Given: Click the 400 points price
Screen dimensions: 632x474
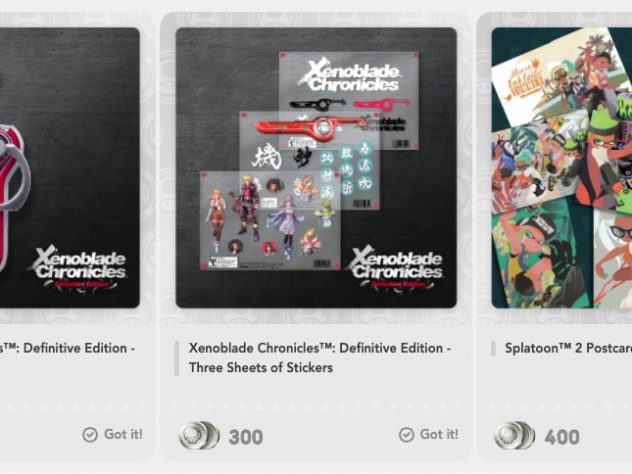Looking at the screenshot, I should (562, 437).
